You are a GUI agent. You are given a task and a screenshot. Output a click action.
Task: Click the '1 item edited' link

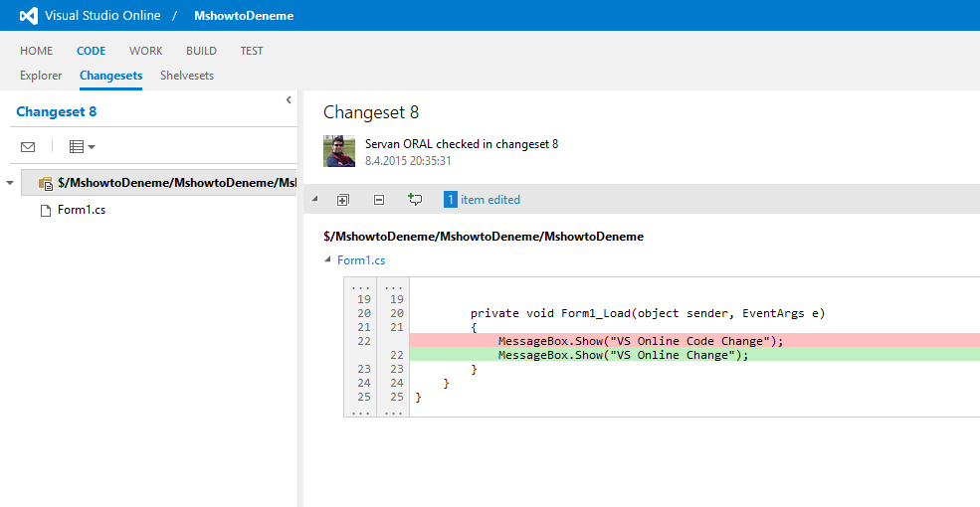[x=482, y=200]
